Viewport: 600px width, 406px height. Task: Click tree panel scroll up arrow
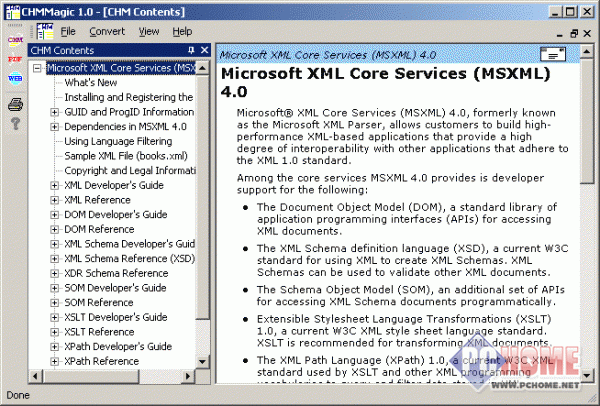click(x=202, y=68)
